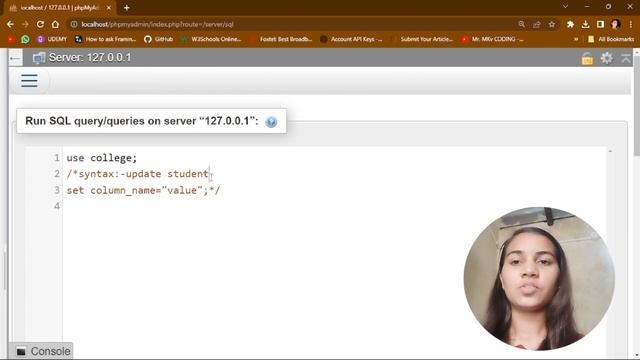Go forward in browser history
The height and width of the screenshot is (360, 640).
click(25, 24)
